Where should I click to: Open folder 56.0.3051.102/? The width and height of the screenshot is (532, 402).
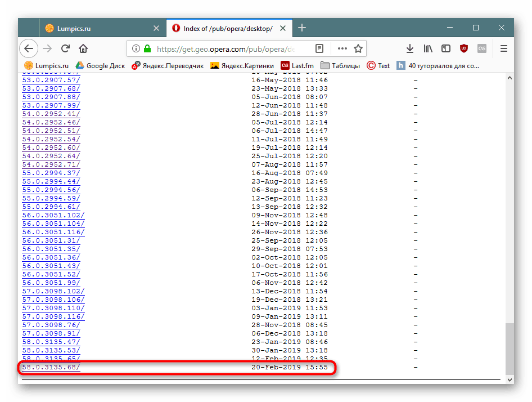click(53, 215)
